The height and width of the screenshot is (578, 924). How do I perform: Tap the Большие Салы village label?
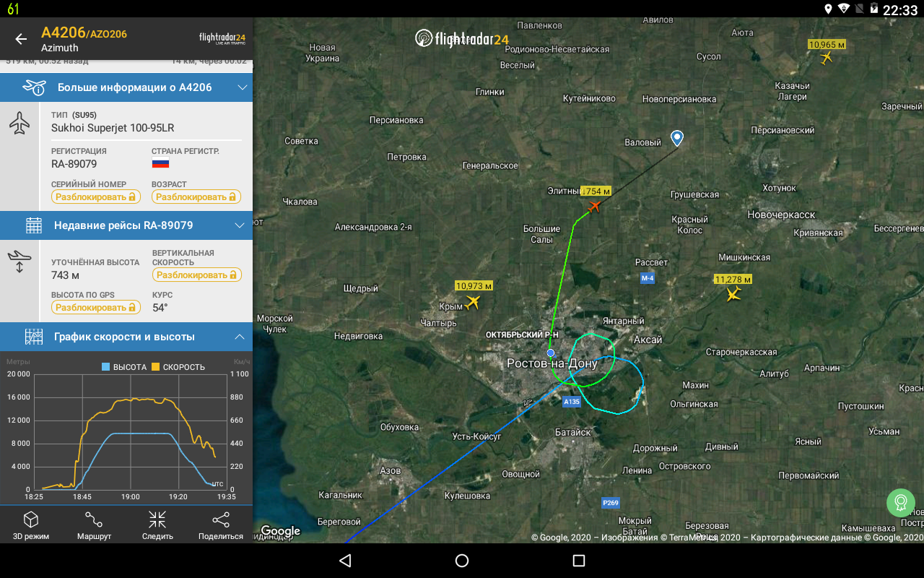(x=541, y=234)
